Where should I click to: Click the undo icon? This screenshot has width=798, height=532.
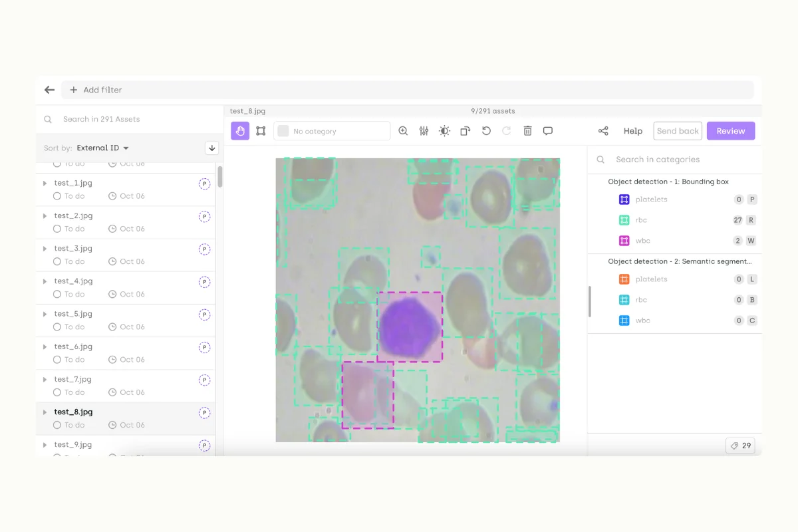(486, 131)
